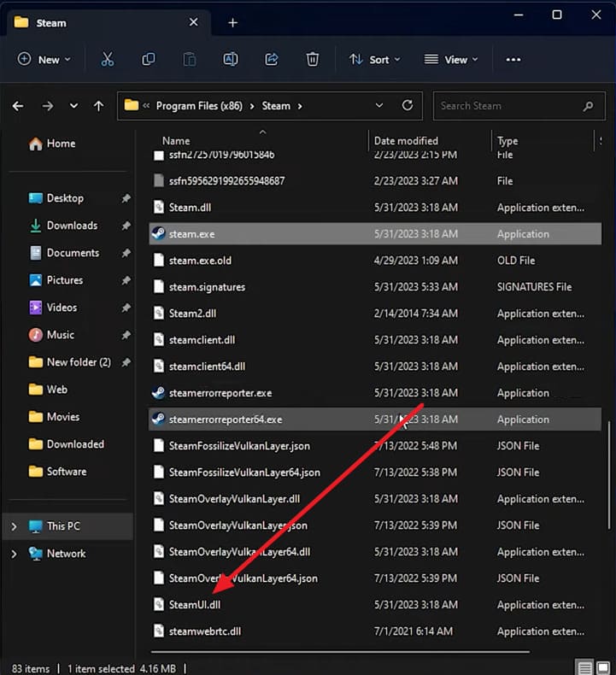The image size is (616, 675).
Task: Sort by the Type column header
Action: click(x=507, y=141)
